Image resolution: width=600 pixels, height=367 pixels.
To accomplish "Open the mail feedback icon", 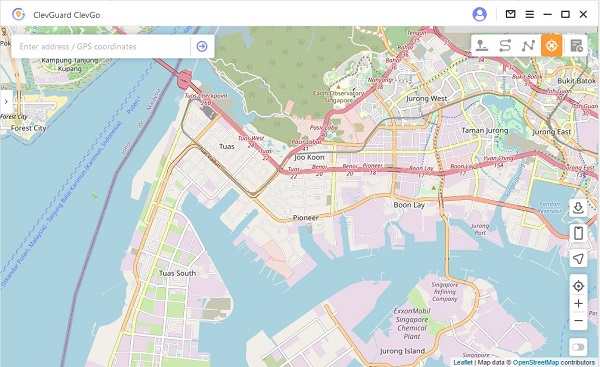I will click(510, 15).
